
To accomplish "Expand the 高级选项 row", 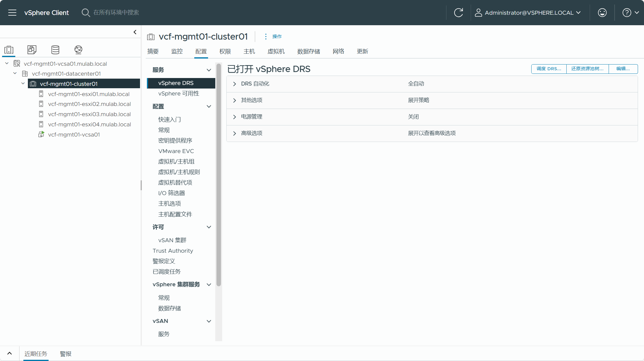I will point(235,134).
